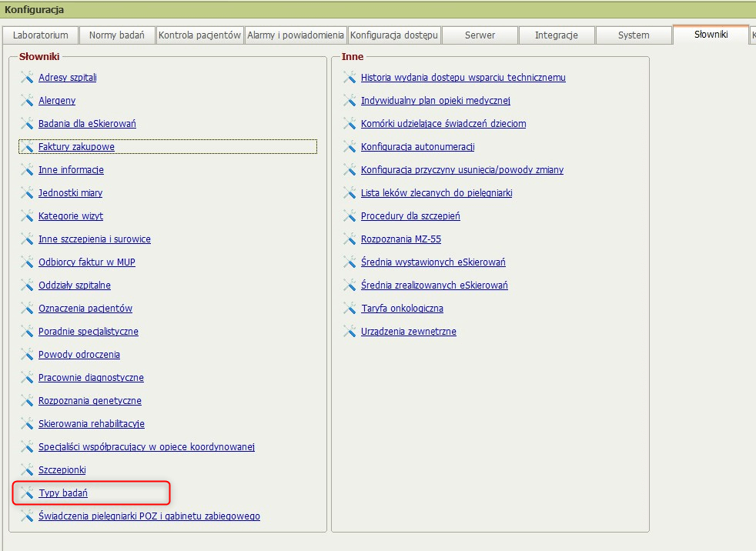Open Indywidualny plan opieki medycznej link
The width and height of the screenshot is (756, 551).
435,101
